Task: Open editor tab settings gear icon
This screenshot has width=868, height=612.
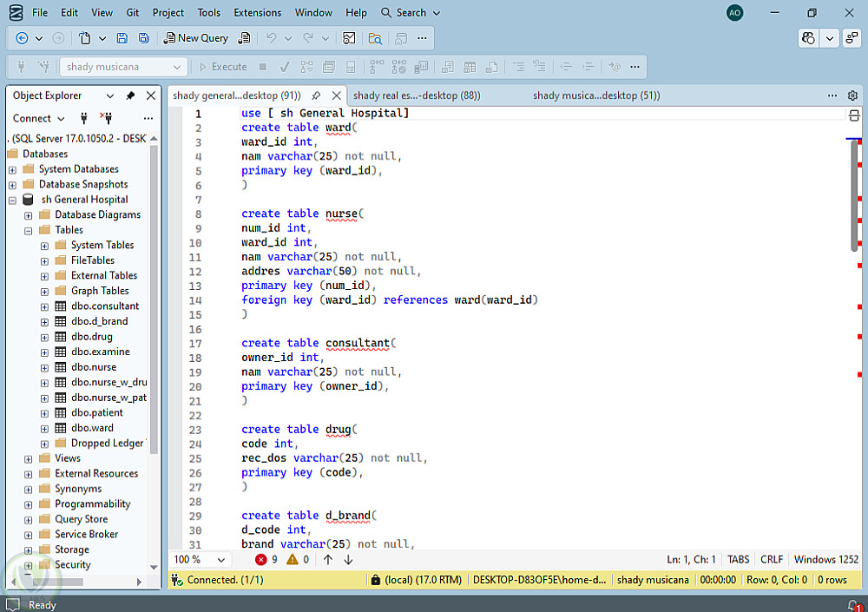Action: pos(852,95)
